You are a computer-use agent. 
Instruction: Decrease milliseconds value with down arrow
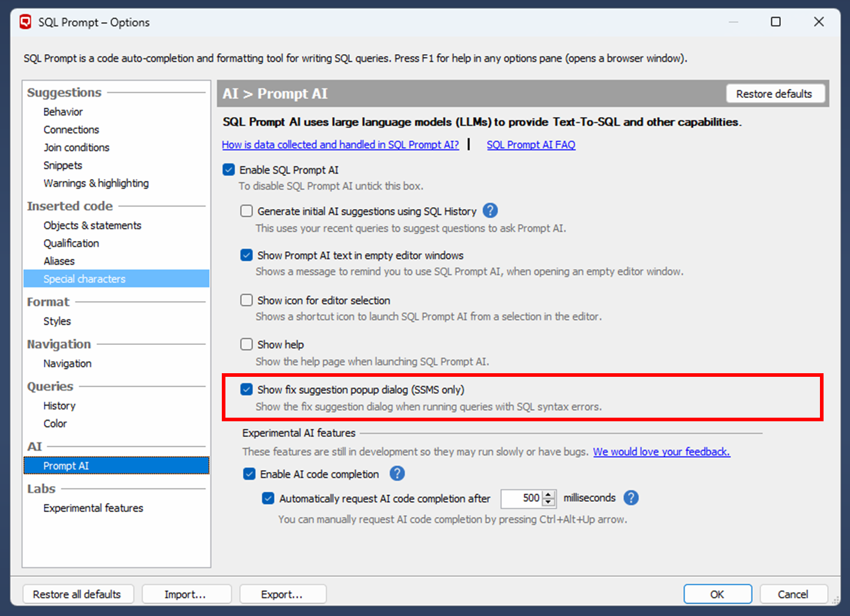coord(548,502)
